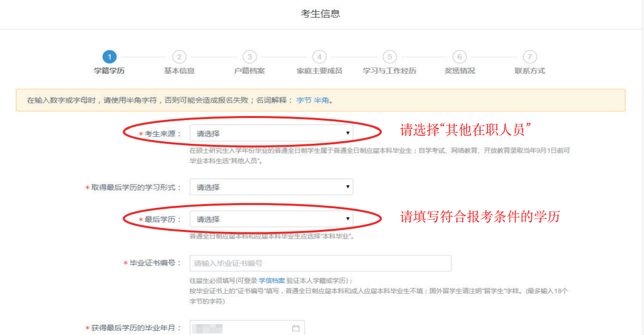Open the 取得最后学历的学习形式 dropdown
The width and height of the screenshot is (644, 335).
click(x=272, y=187)
